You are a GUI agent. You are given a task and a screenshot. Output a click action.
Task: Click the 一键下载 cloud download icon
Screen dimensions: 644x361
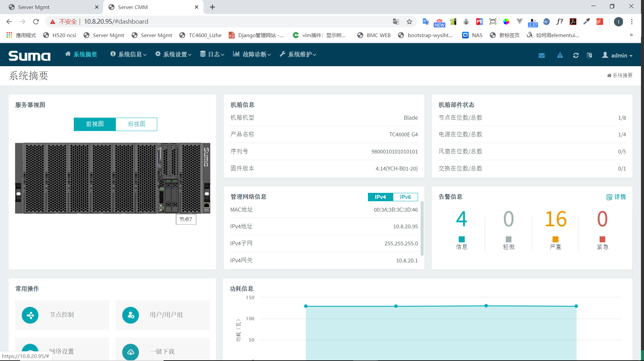point(131,352)
